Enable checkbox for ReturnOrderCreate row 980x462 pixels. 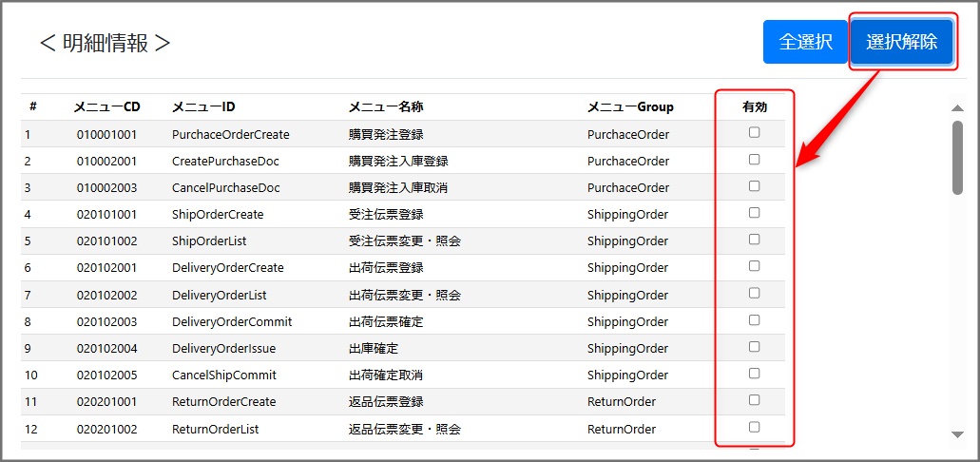[x=754, y=399]
